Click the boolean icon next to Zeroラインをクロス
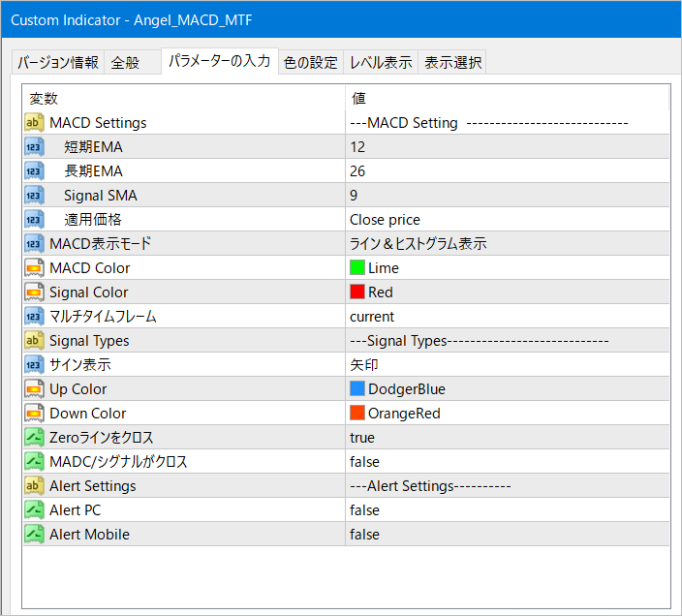 34,438
